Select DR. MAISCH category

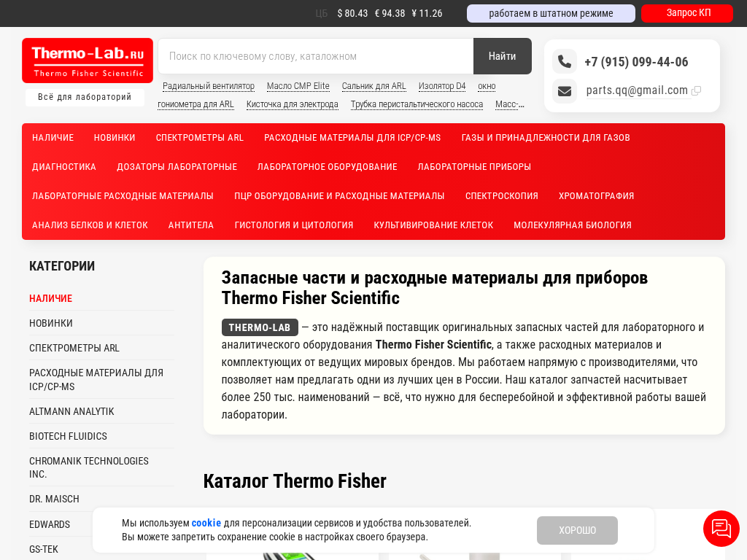coord(54,499)
